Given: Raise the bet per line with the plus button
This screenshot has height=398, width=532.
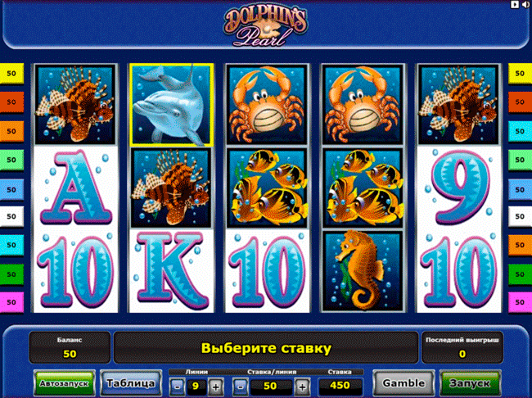Looking at the screenshot, I should pos(302,387).
